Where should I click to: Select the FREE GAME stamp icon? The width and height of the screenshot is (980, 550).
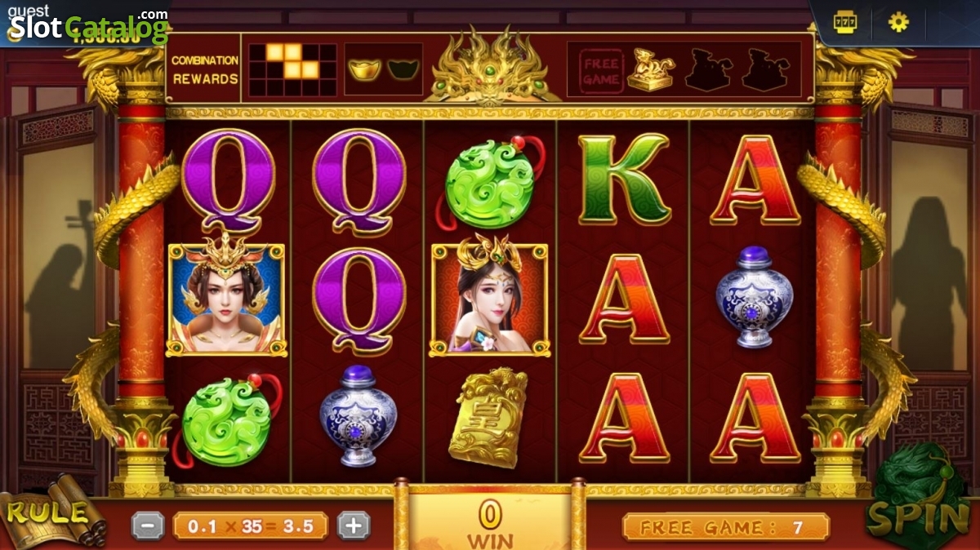click(x=601, y=70)
